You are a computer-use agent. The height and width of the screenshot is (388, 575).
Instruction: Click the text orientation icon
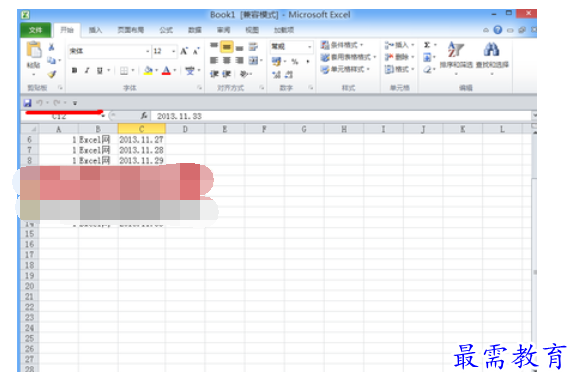click(244, 74)
